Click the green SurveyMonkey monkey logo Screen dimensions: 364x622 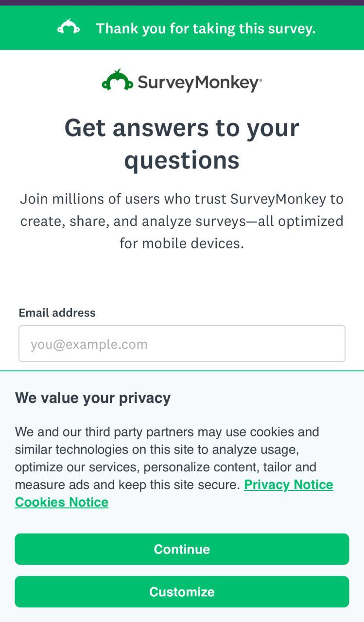click(x=117, y=81)
